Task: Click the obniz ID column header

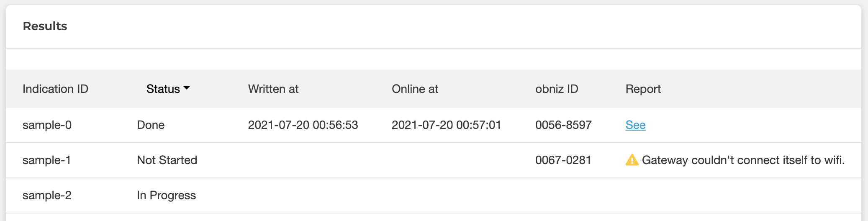Action: point(557,89)
